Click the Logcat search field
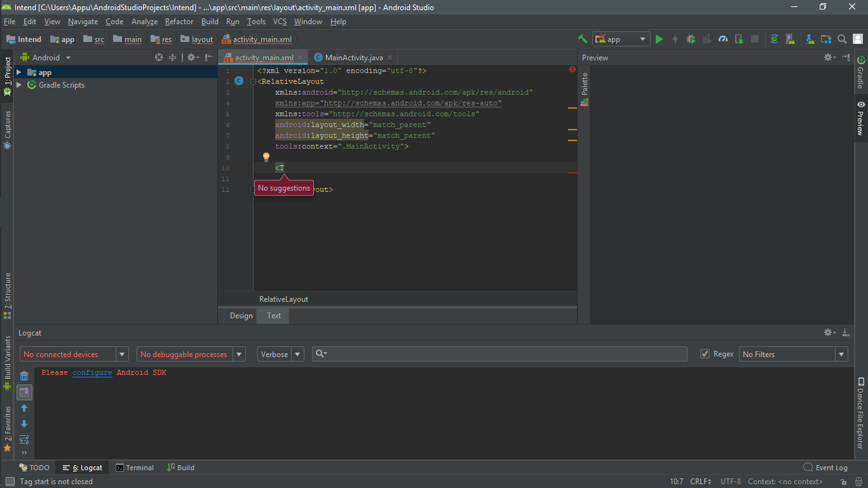Screen dimensions: 868x488 (499, 354)
